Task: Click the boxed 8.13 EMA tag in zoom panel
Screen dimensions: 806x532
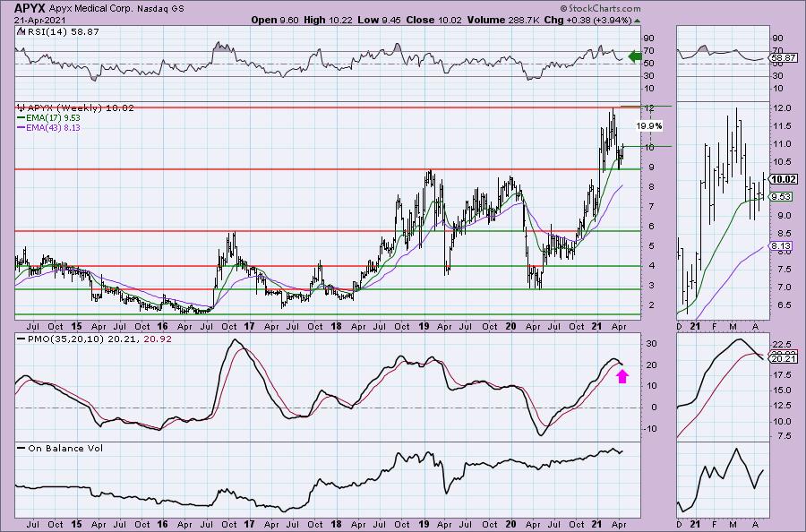Action: [x=781, y=246]
